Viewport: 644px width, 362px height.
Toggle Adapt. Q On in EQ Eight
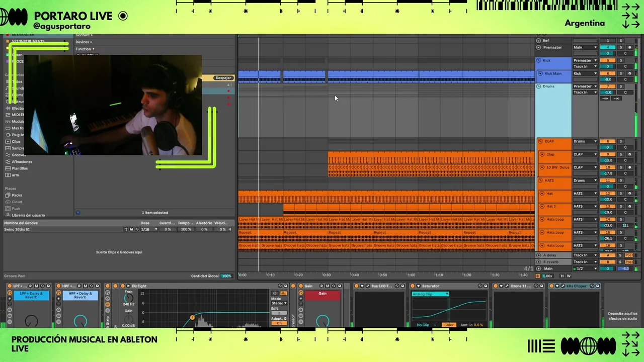pos(279,323)
